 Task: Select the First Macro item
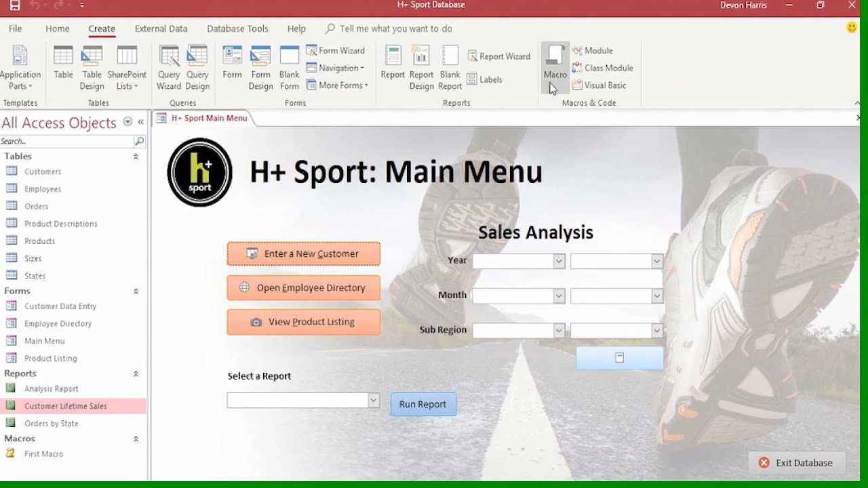(43, 454)
